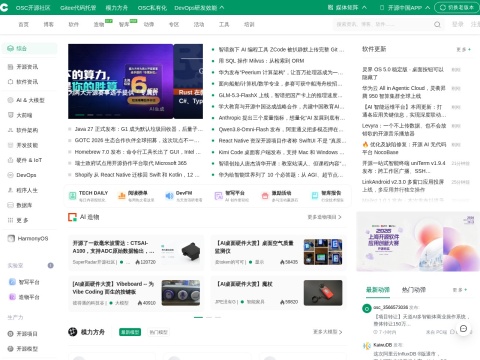Open the 活动 navigation tab
This screenshot has width=480, height=360.
coord(199,24)
